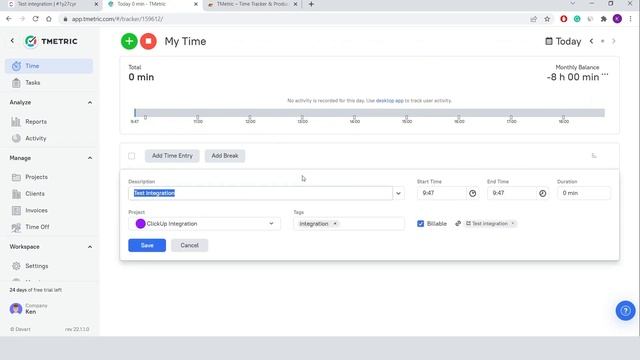Viewport: 640px width, 360px height.
Task: Click the TMetric logo
Action: pos(51,41)
